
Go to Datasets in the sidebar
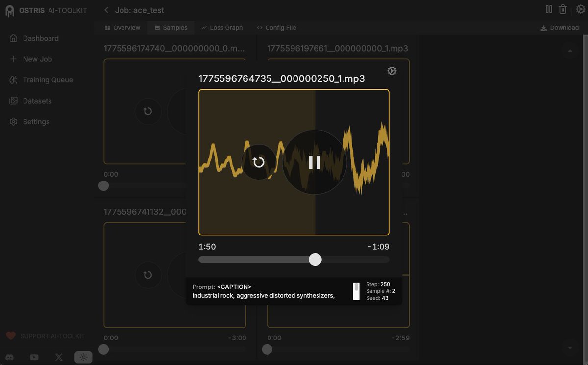pyautogui.click(x=30, y=101)
